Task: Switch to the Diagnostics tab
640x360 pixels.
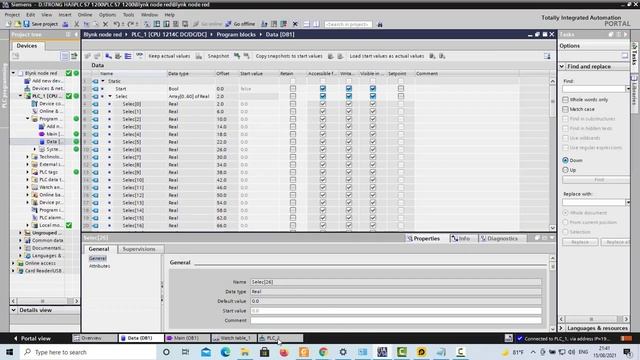Action: click(x=499, y=238)
